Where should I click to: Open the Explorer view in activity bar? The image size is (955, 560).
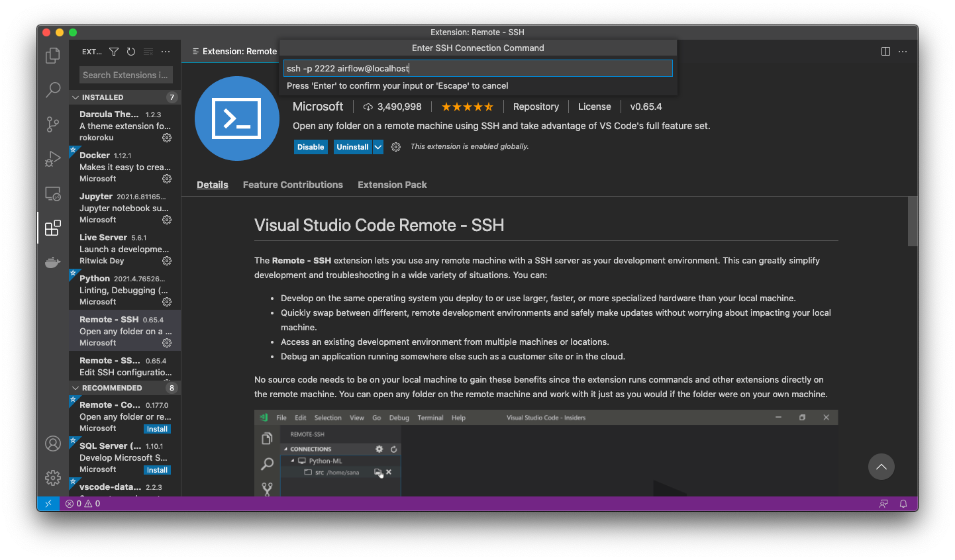coord(53,56)
